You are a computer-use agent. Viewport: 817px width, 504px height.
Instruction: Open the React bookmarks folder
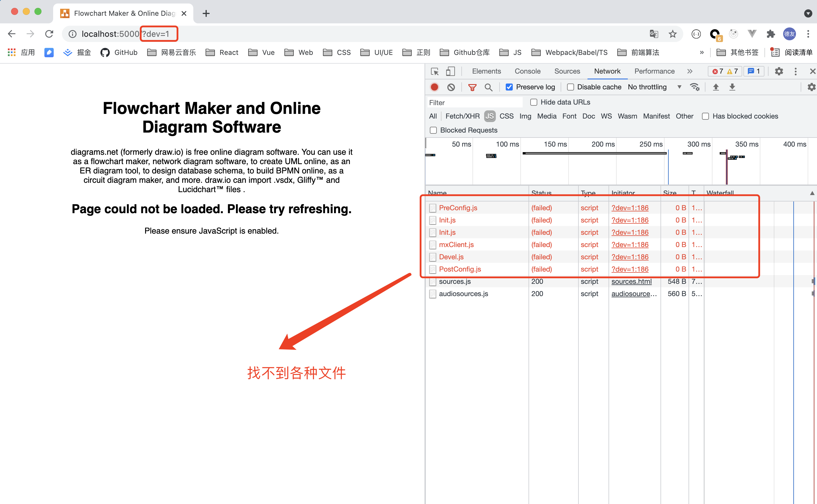pyautogui.click(x=222, y=52)
